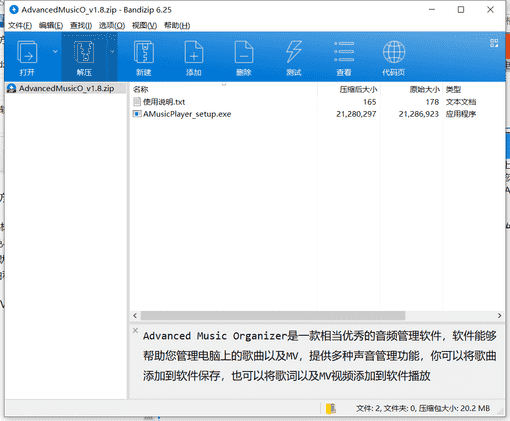The image size is (510, 421).
Task: Close the archive comment panel with X
Action: (x=135, y=330)
